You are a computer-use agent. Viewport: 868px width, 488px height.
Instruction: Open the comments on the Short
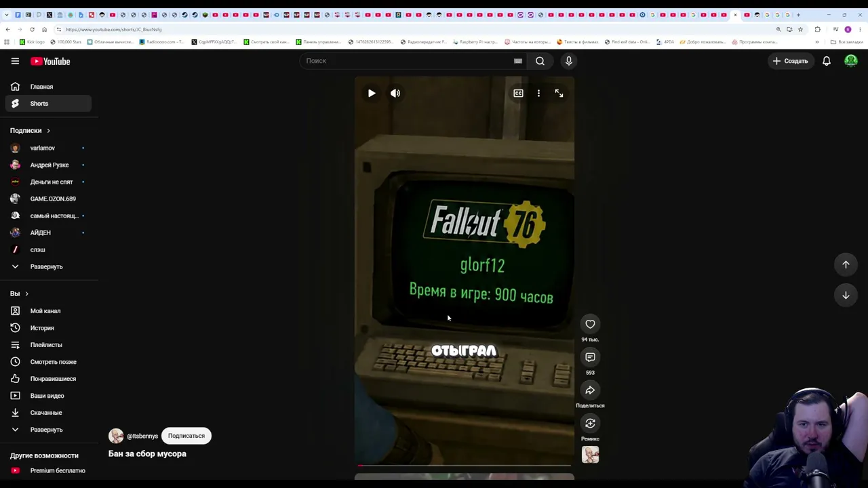click(590, 357)
